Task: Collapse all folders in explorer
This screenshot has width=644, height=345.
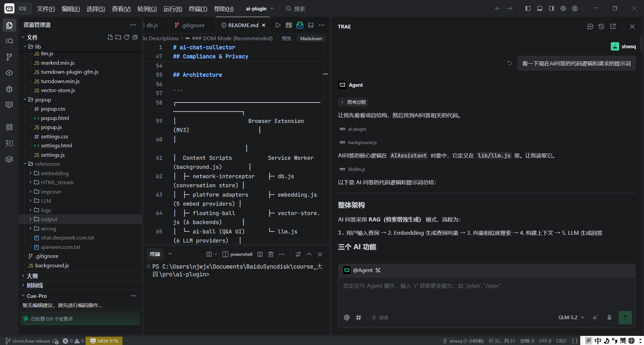Action: click(x=135, y=37)
